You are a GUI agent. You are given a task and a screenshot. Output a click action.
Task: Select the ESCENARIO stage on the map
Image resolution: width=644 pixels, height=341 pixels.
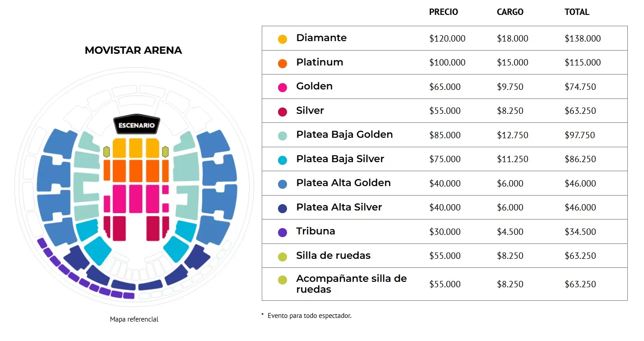point(136,125)
